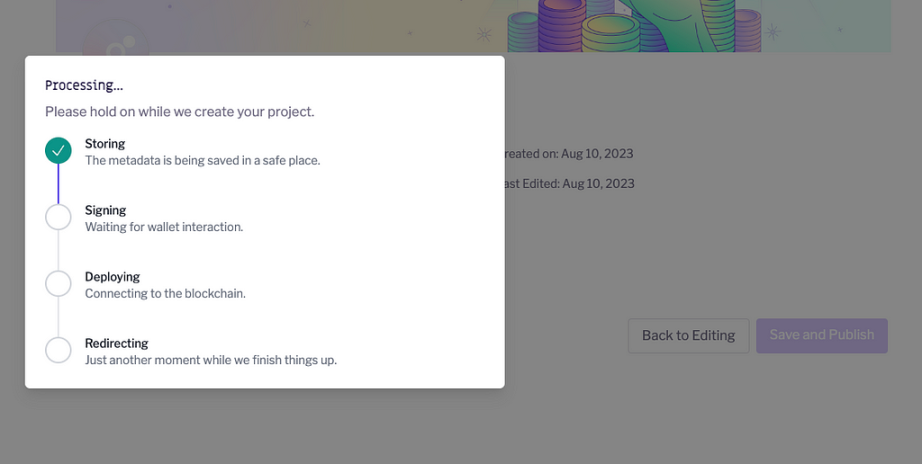
Task: Click the "Waiting for wallet interaction" description
Action: (x=164, y=227)
